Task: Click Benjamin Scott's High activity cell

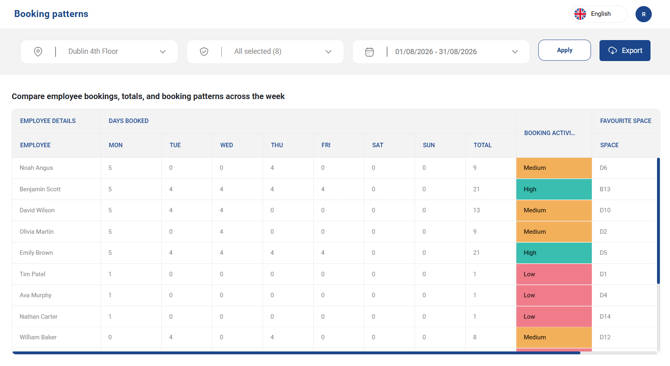Action: point(554,189)
